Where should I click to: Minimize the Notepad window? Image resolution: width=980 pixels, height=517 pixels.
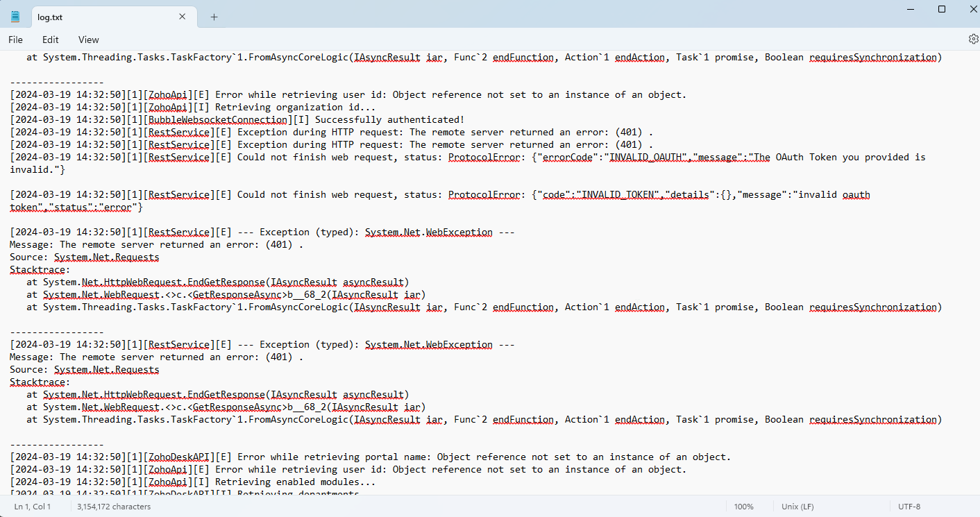tap(909, 9)
